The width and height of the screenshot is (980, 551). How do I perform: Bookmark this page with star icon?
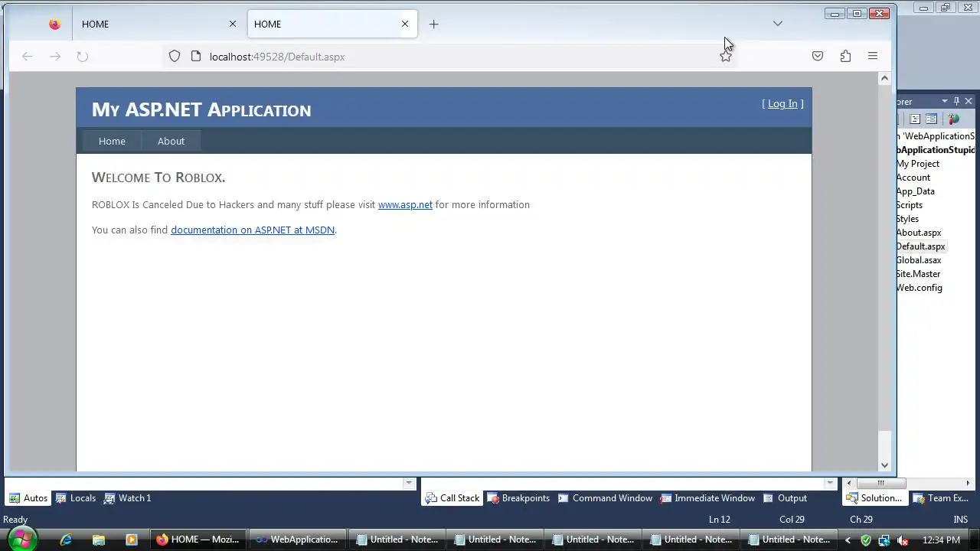[x=726, y=57]
